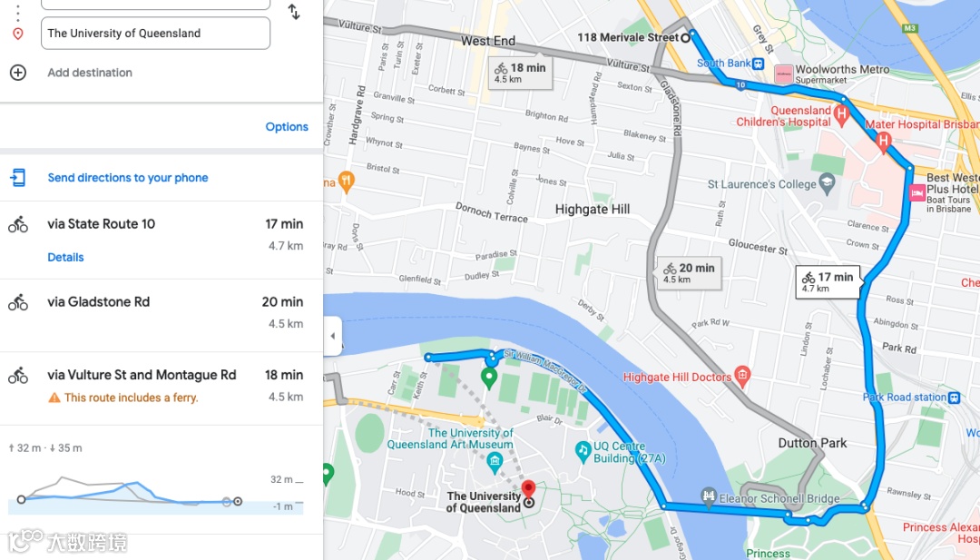
Task: Select via Vulture St and Montague Rd route
Action: click(x=162, y=388)
